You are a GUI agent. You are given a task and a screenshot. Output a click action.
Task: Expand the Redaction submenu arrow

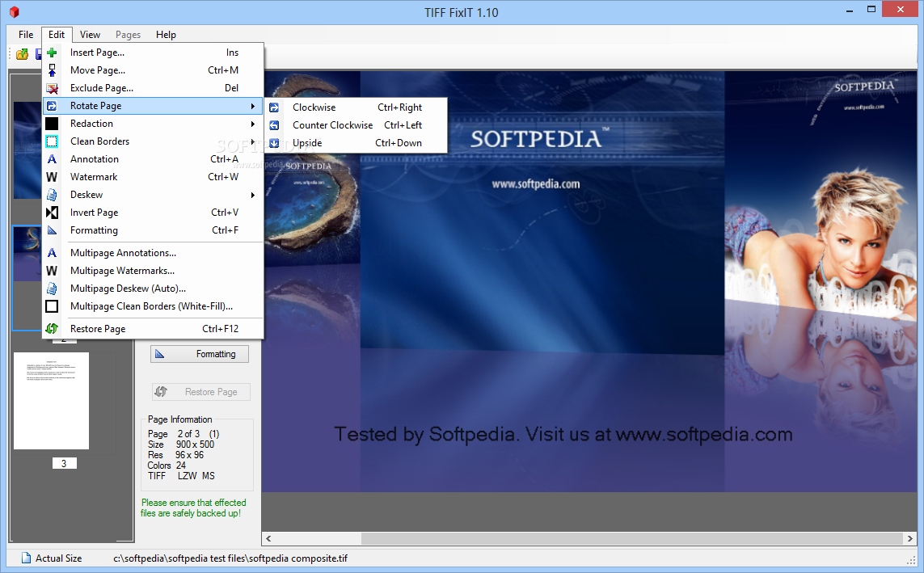253,124
